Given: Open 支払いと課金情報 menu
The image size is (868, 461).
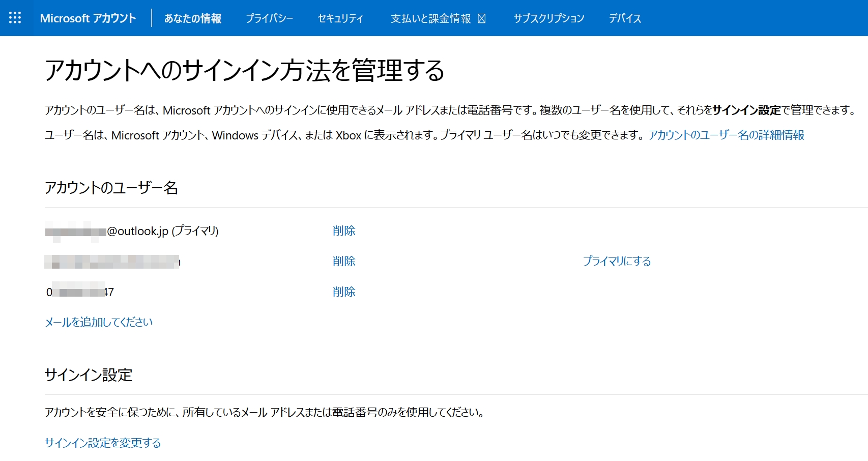Looking at the screenshot, I should point(431,18).
